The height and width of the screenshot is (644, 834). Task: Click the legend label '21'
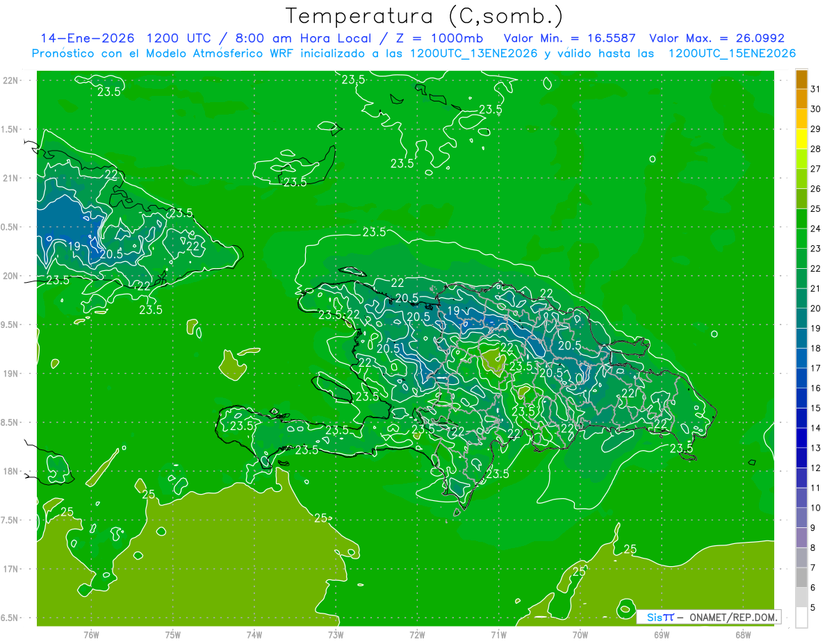815,288
